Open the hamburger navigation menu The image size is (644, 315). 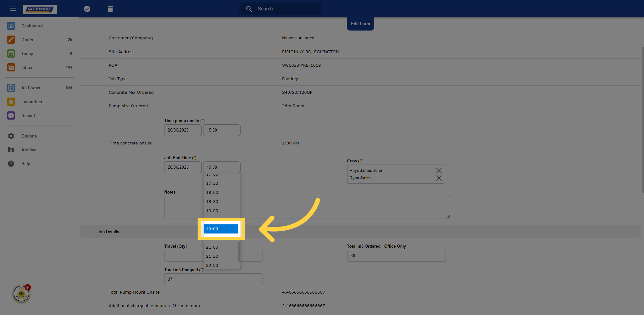(13, 8)
